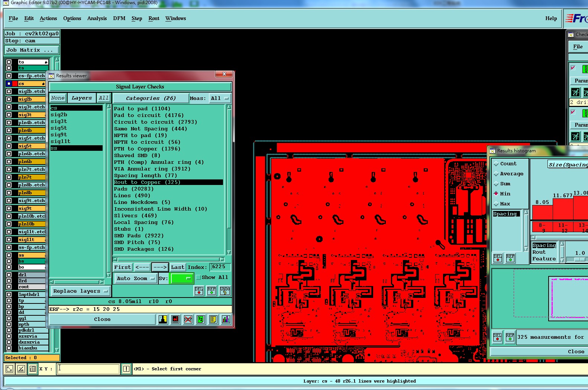Image resolution: width=588 pixels, height=390 pixels.
Task: Click the exclamation mark icon in status bar
Action: point(126,369)
